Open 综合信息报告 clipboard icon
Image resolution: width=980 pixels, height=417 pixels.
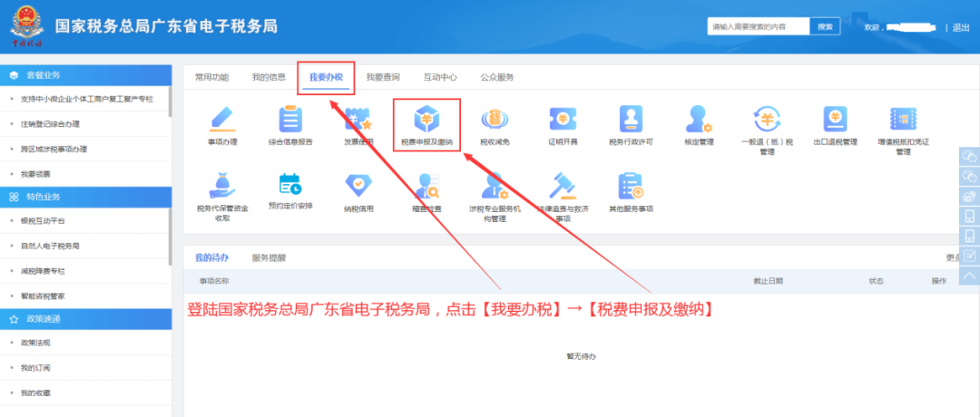290,119
